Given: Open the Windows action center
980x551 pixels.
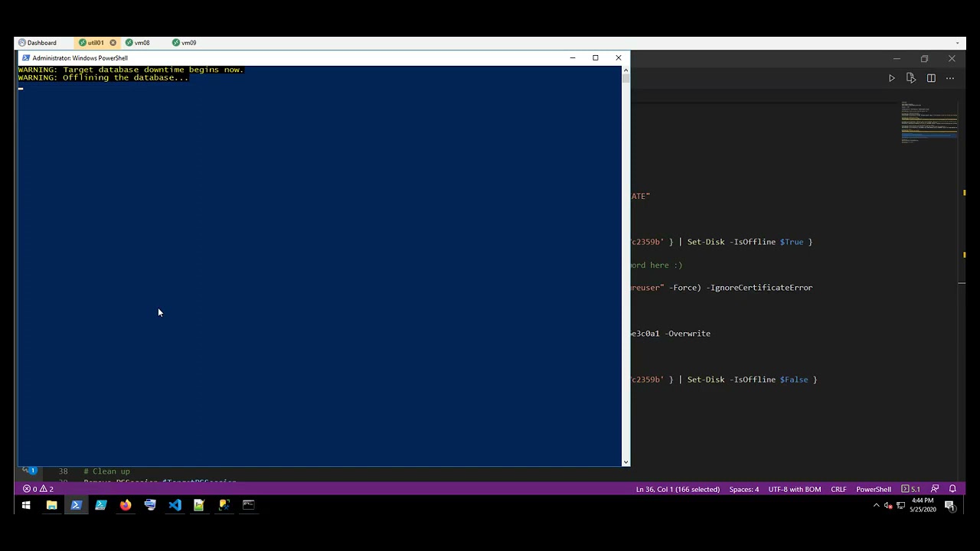Looking at the screenshot, I should 950,505.
